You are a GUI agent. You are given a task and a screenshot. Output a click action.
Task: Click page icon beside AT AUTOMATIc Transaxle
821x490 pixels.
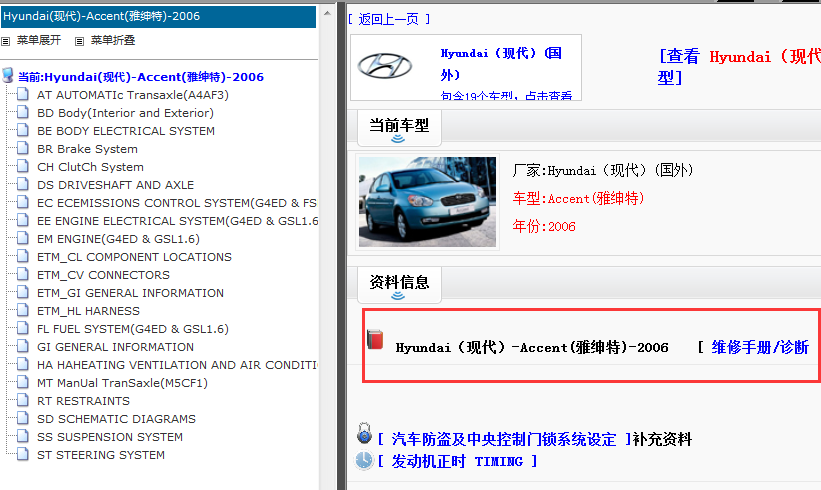coord(23,94)
